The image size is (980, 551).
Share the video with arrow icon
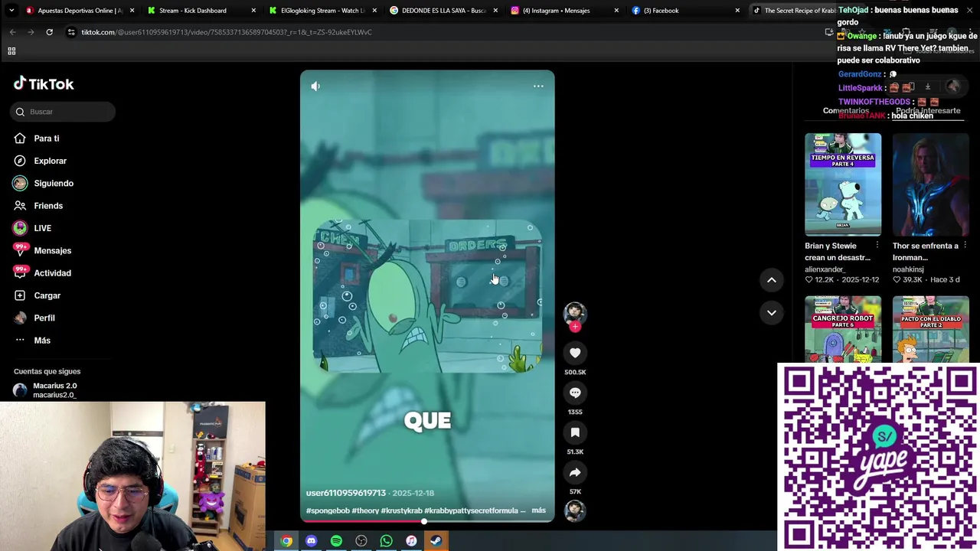click(575, 472)
